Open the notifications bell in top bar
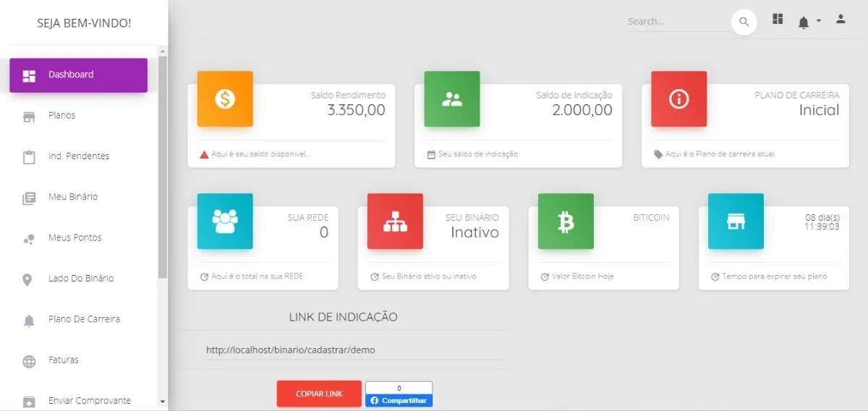 tap(804, 22)
